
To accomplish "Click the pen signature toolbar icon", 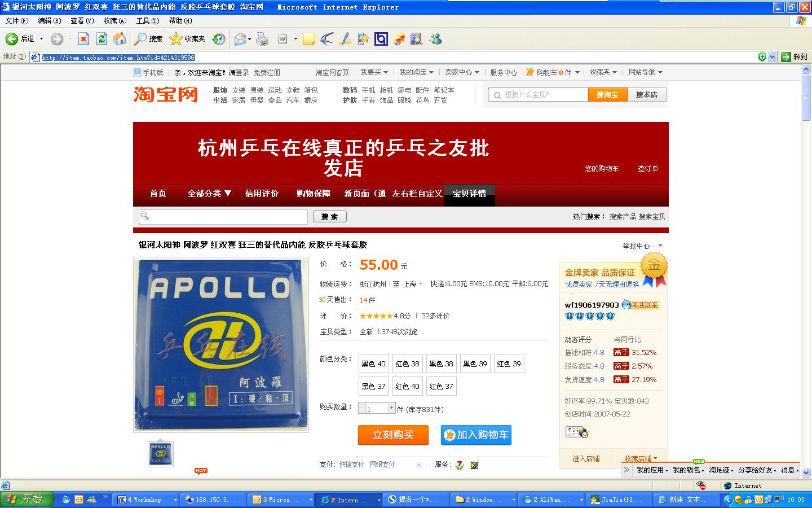I will 345,38.
